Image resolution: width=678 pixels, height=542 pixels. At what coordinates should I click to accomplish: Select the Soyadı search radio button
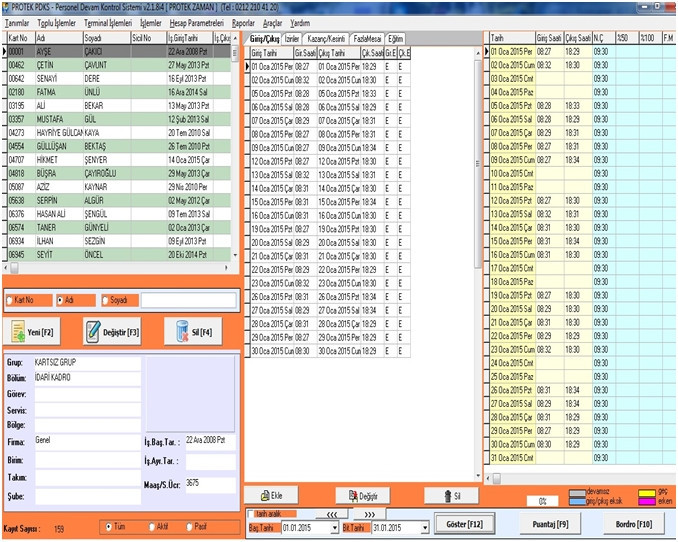[104, 299]
